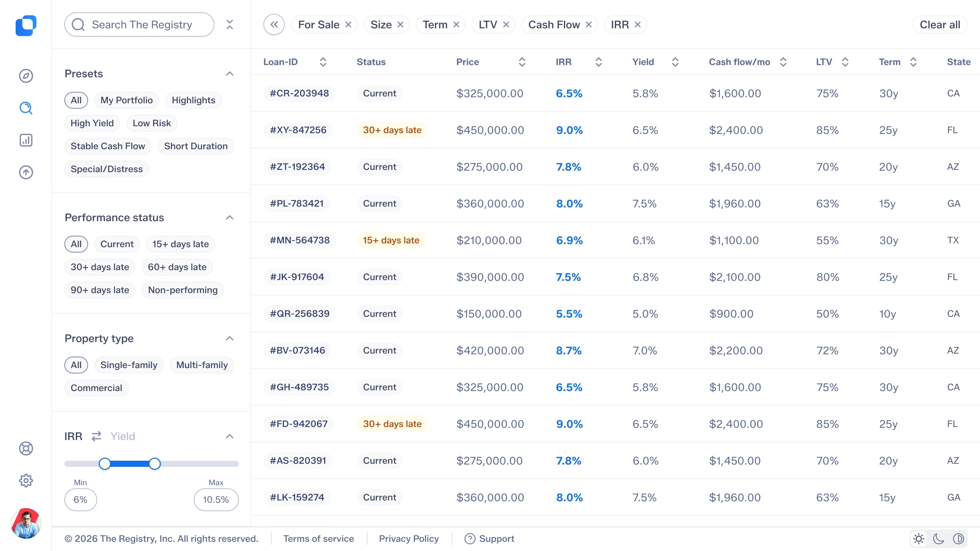Viewport: 980px width, 551px height.
Task: Collapse the Performance status section
Action: 230,217
